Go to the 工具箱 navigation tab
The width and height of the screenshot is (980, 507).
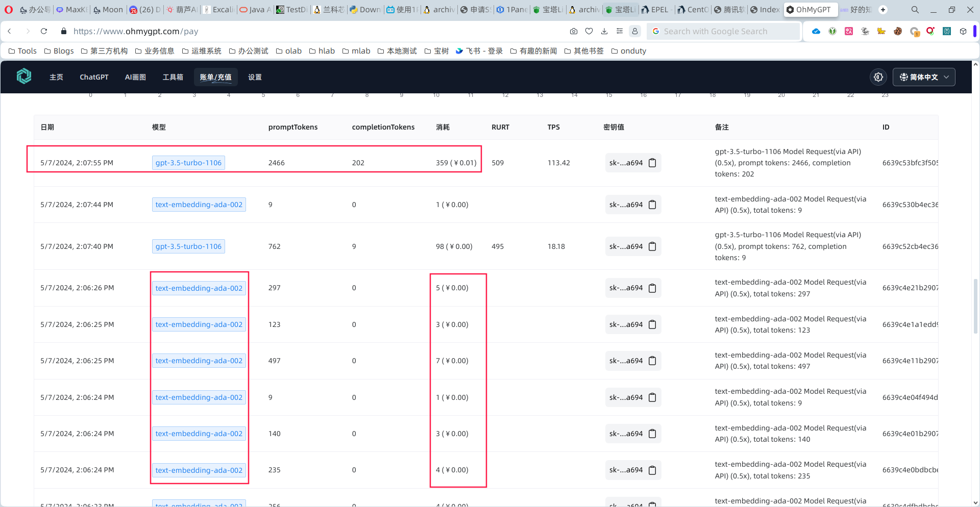tap(173, 77)
